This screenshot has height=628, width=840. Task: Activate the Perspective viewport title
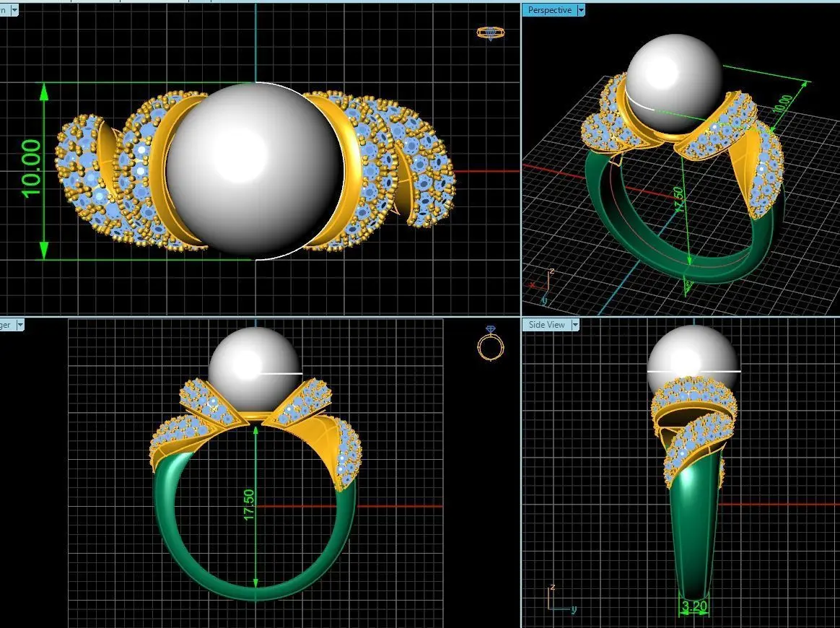[550, 10]
